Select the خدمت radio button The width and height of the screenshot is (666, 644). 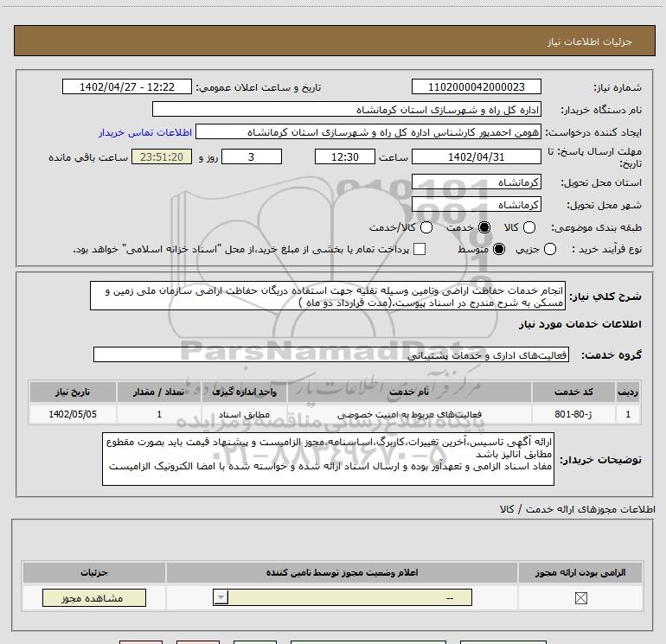(x=483, y=227)
